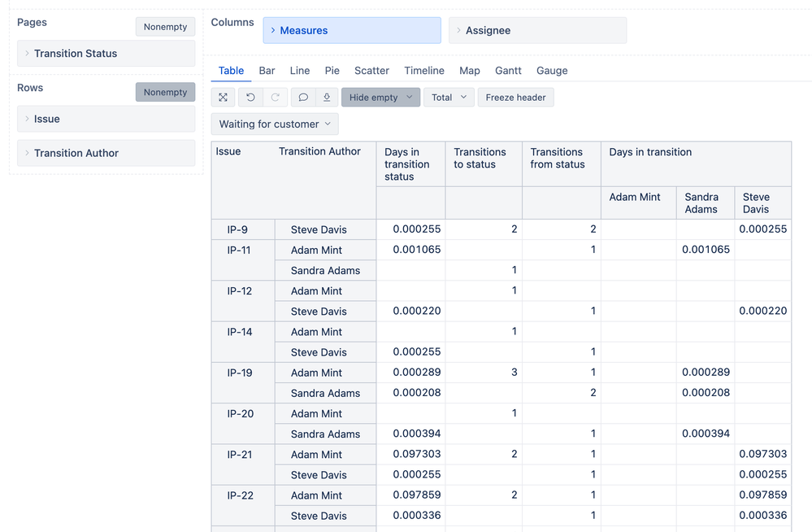812x532 pixels.
Task: Click the redo arrow icon
Action: [275, 98]
